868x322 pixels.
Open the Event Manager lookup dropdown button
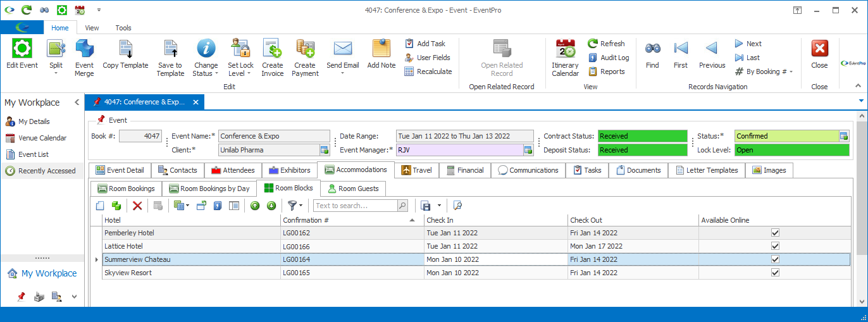click(x=528, y=150)
